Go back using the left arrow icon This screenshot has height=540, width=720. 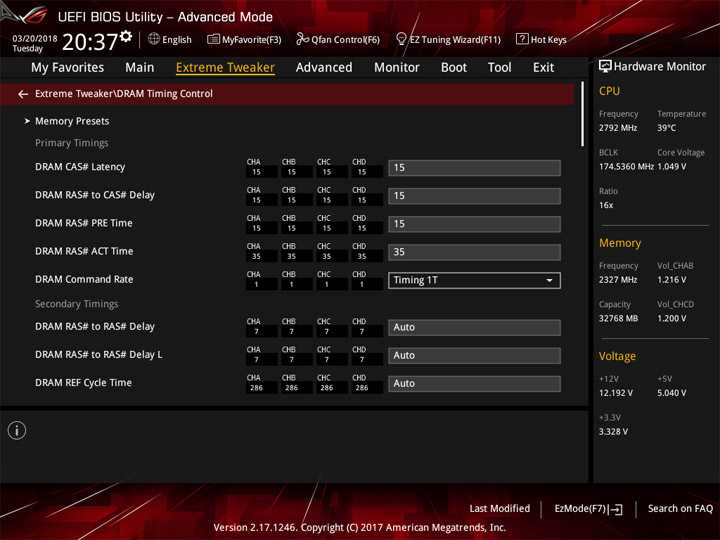23,94
